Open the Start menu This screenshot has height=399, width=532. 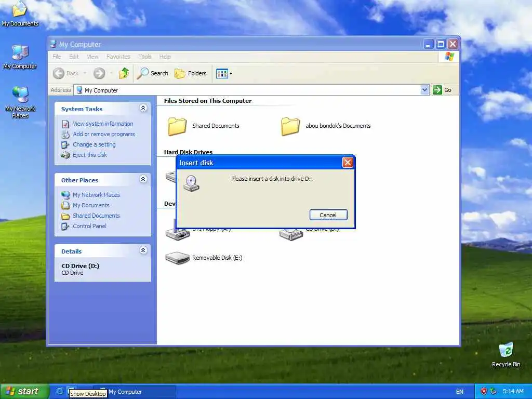point(25,392)
